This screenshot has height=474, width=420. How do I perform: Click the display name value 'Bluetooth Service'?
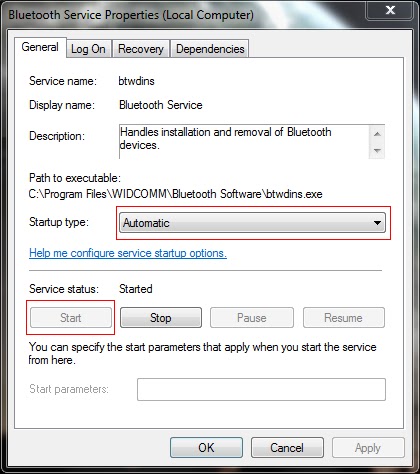tap(161, 105)
